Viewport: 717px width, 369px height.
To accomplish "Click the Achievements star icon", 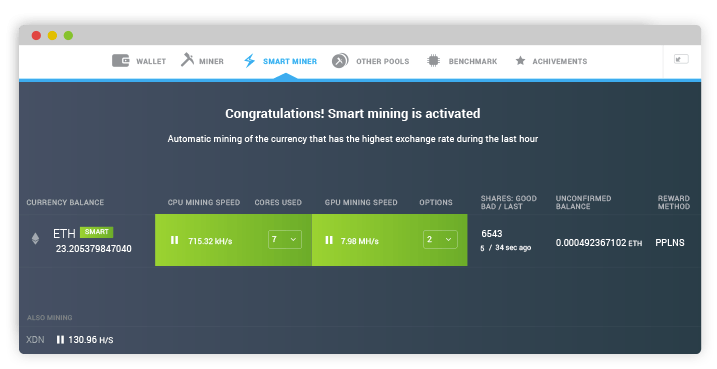I will pyautogui.click(x=520, y=60).
